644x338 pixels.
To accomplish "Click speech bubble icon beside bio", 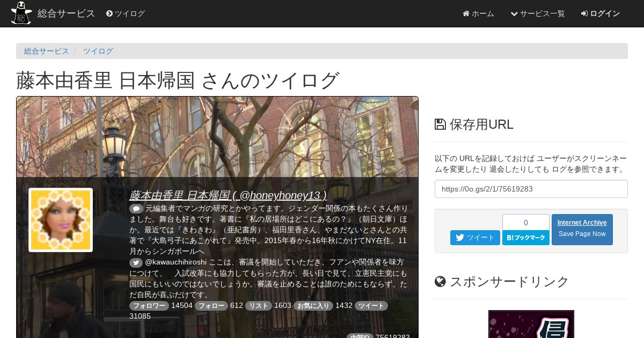I will tap(136, 208).
